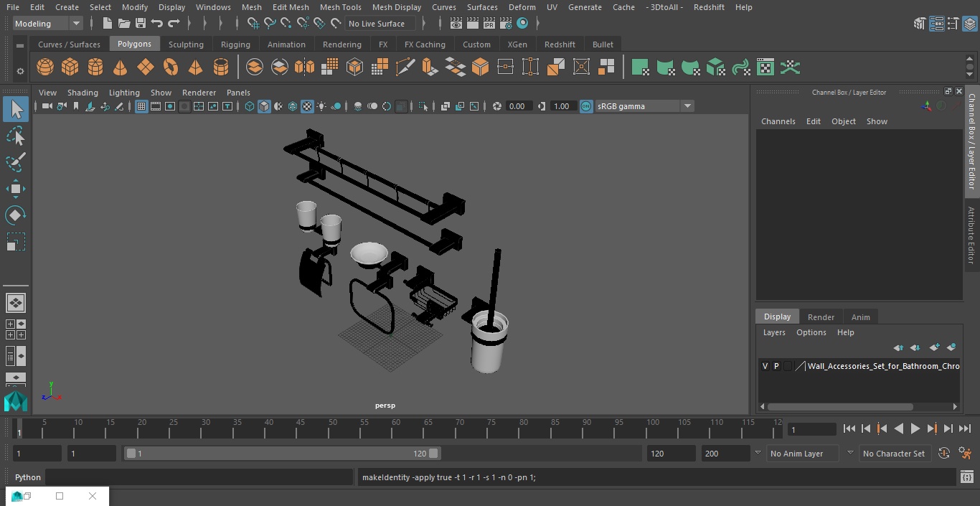Toggle wireframe shading in viewport
This screenshot has height=506, width=980.
(250, 106)
